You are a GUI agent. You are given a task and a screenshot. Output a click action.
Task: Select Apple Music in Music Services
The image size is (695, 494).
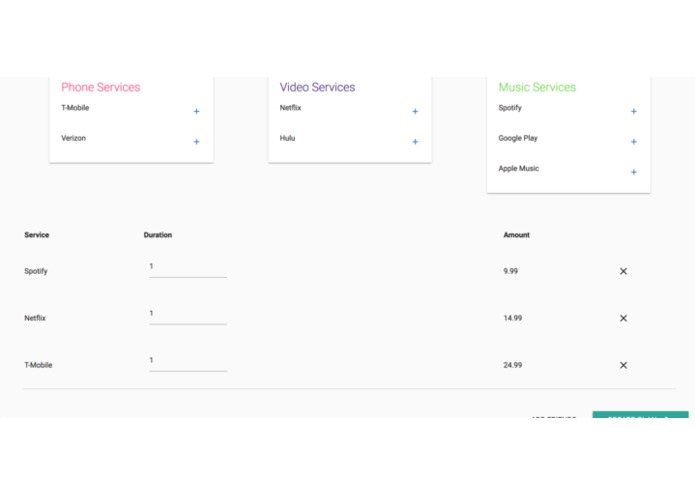point(519,168)
